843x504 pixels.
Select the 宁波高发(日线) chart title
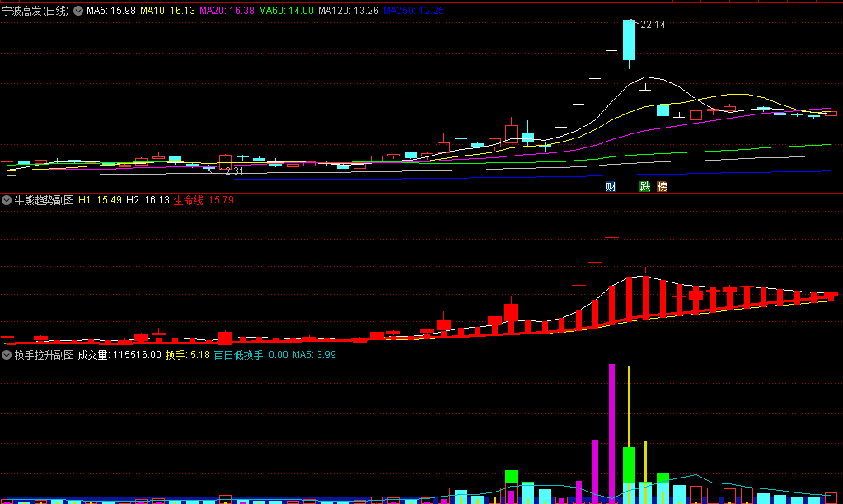click(35, 11)
